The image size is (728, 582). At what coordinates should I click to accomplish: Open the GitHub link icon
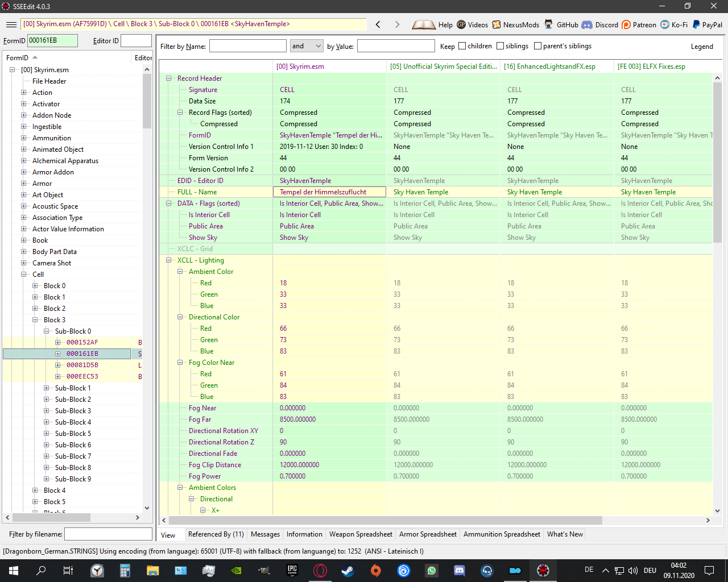(x=548, y=24)
